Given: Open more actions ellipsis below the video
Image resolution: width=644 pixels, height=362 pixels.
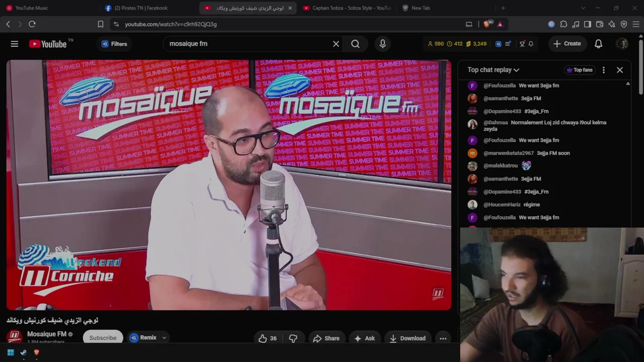Looking at the screenshot, I should (443, 338).
